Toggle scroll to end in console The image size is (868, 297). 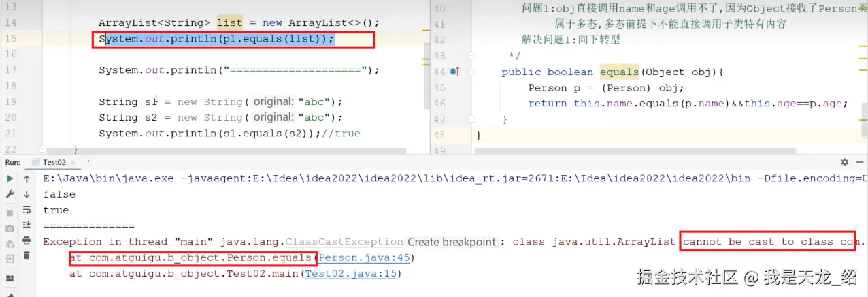coord(27,225)
